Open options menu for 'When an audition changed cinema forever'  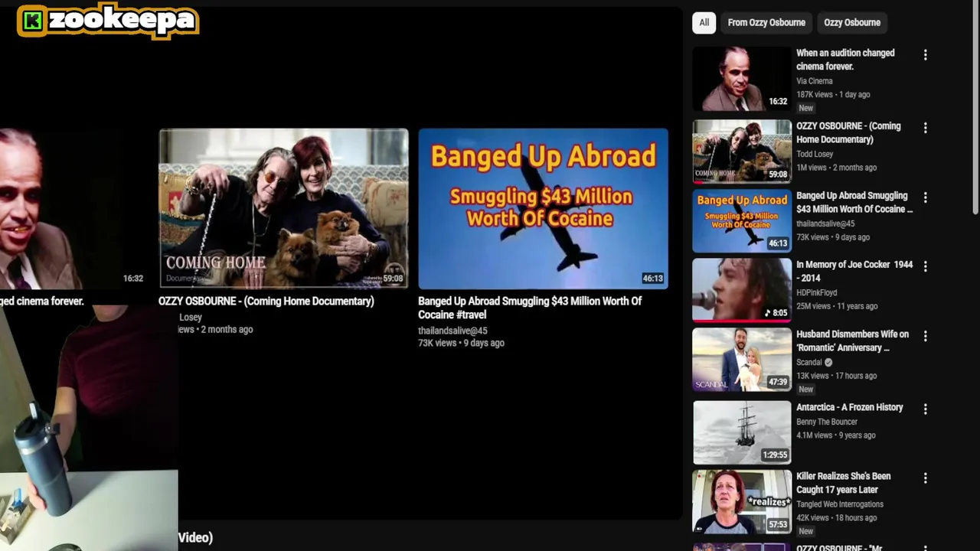click(x=925, y=55)
